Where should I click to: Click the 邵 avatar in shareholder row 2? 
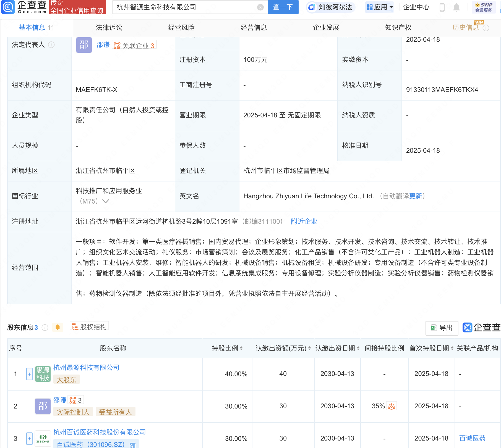coord(43,406)
